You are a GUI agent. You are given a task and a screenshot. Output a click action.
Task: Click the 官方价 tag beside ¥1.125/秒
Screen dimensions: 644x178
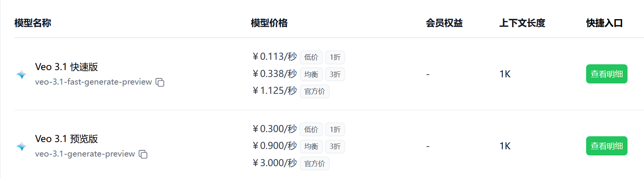[x=314, y=91]
